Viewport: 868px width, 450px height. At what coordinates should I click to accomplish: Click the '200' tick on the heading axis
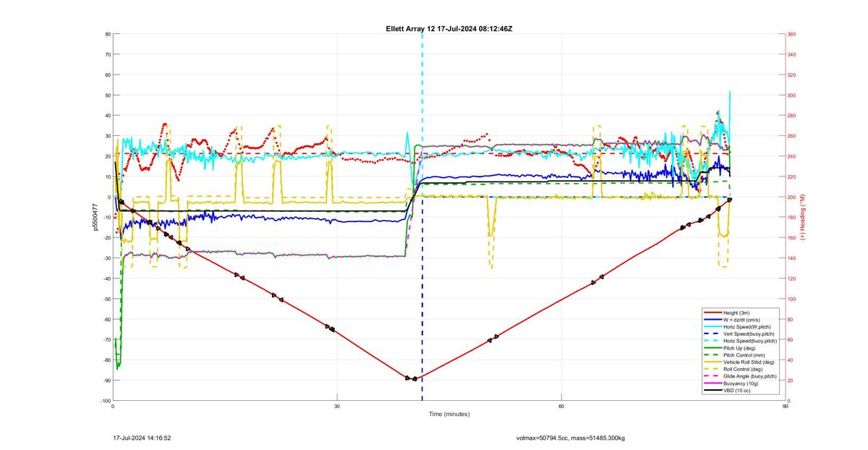pyautogui.click(x=792, y=197)
